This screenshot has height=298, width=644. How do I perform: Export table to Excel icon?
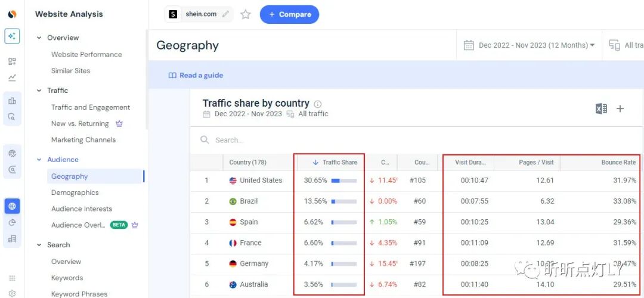(601, 109)
